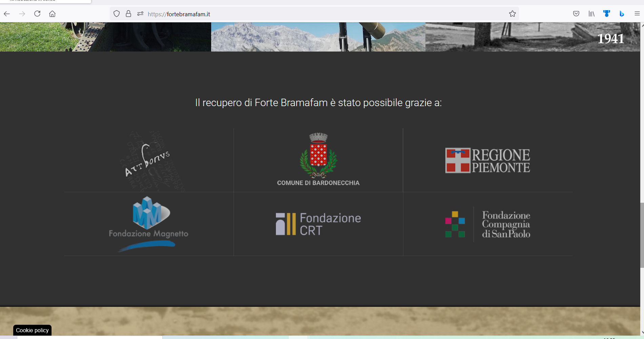The height and width of the screenshot is (339, 644).
Task: Open the Regione Piemonte logo
Action: coord(487,160)
